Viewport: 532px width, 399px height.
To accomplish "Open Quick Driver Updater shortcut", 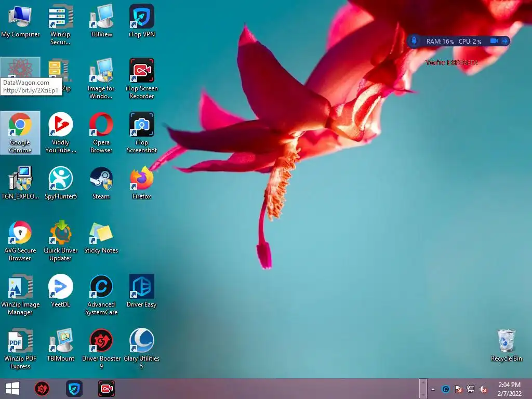I will click(x=60, y=241).
